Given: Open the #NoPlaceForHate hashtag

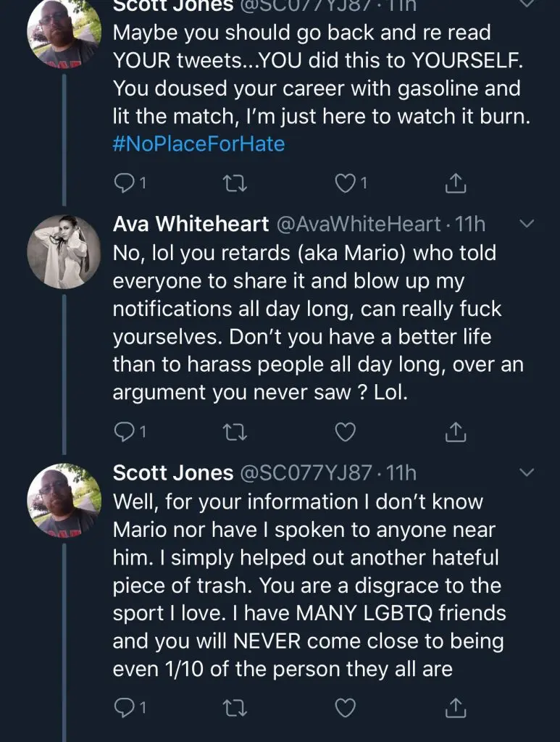Looking at the screenshot, I should (x=199, y=144).
